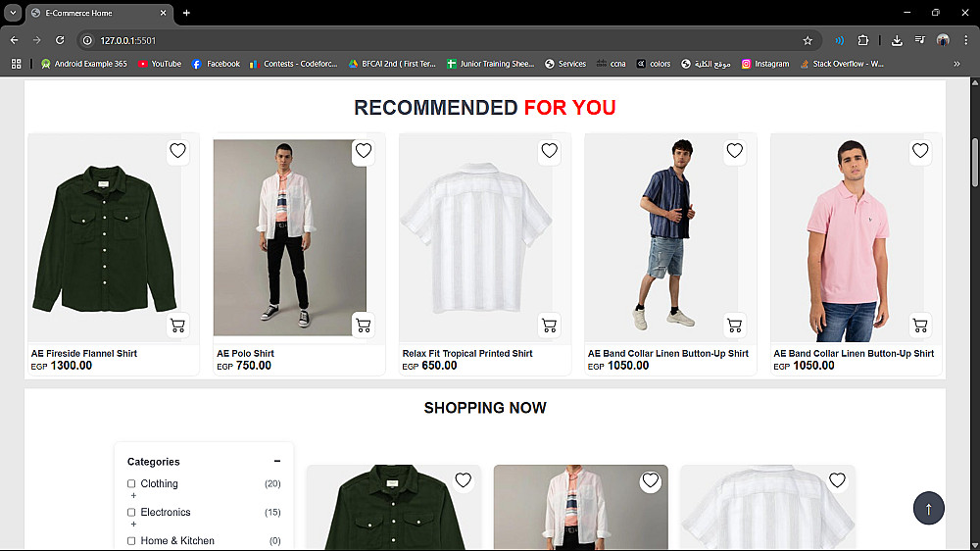Open the YouTube bookmark
This screenshot has width=980, height=551.
coord(159,64)
